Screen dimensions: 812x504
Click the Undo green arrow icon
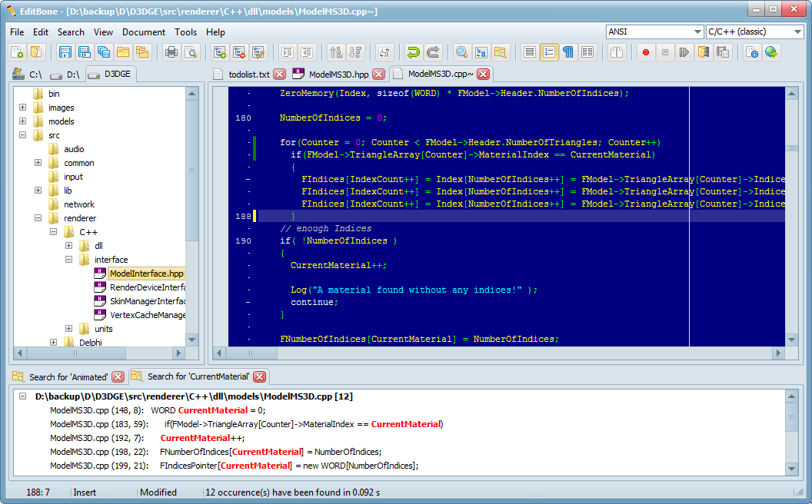click(x=413, y=52)
